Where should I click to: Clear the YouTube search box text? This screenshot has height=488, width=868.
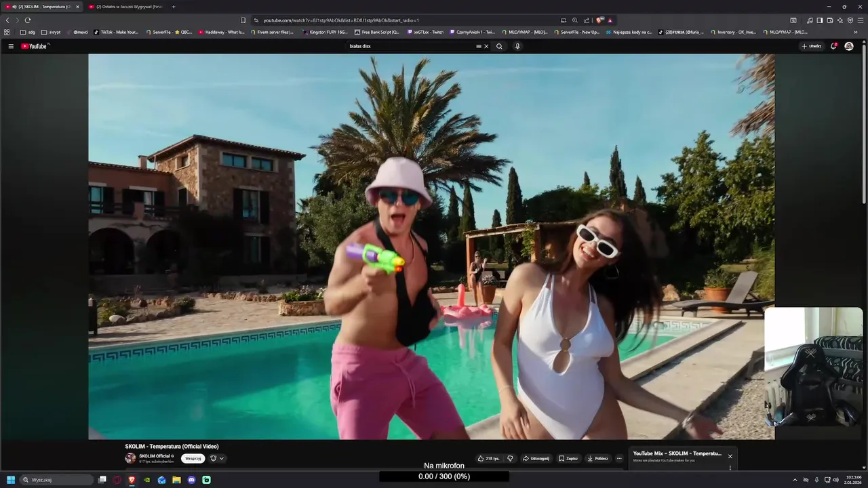click(486, 46)
